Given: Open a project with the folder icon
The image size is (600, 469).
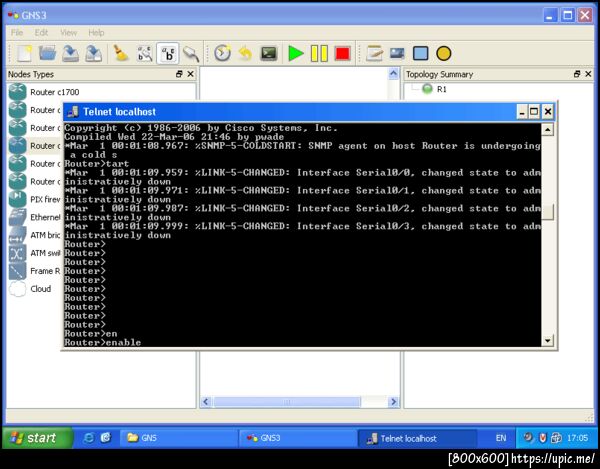Looking at the screenshot, I should click(x=47, y=53).
